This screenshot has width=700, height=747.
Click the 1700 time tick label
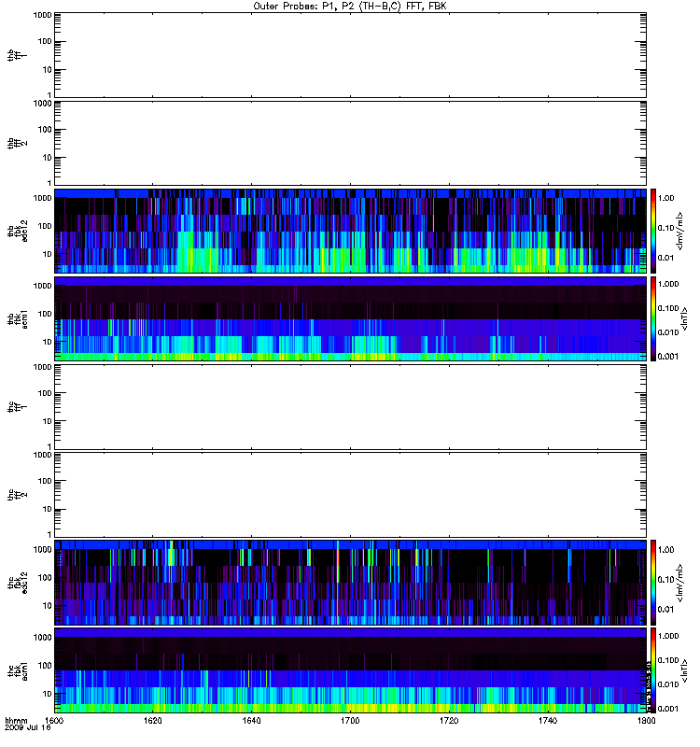tap(350, 720)
